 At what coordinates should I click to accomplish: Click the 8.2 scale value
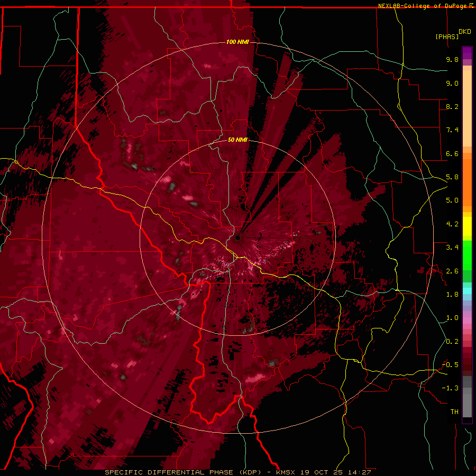point(452,106)
